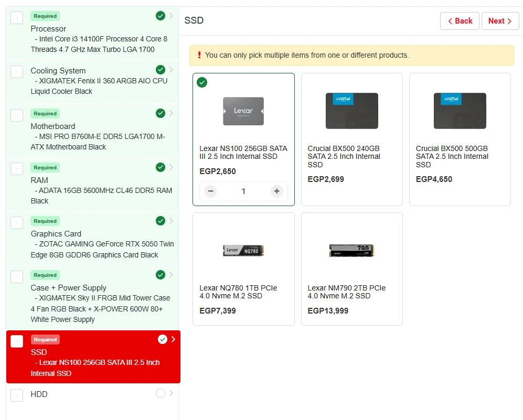523x420 pixels.
Task: Go to the Next build step
Action: click(x=500, y=21)
